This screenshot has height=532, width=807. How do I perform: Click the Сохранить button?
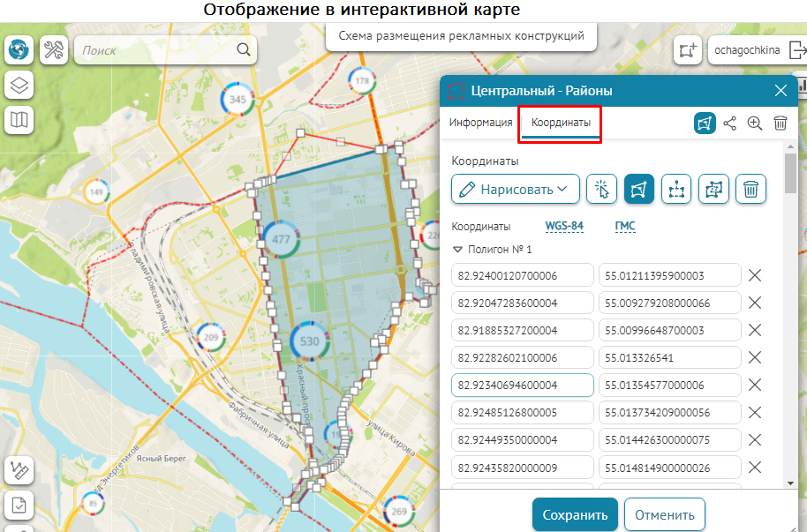point(575,514)
